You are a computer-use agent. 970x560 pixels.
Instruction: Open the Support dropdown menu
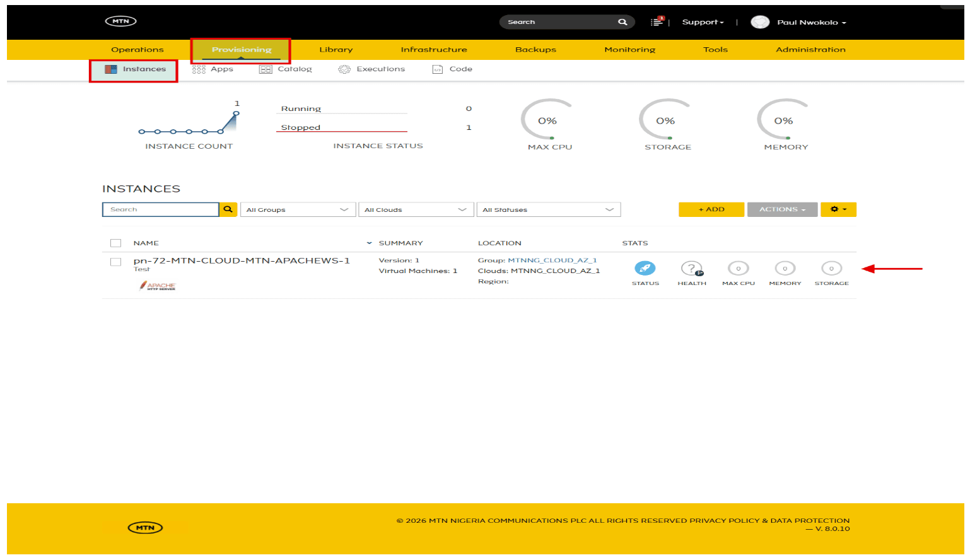(x=703, y=22)
